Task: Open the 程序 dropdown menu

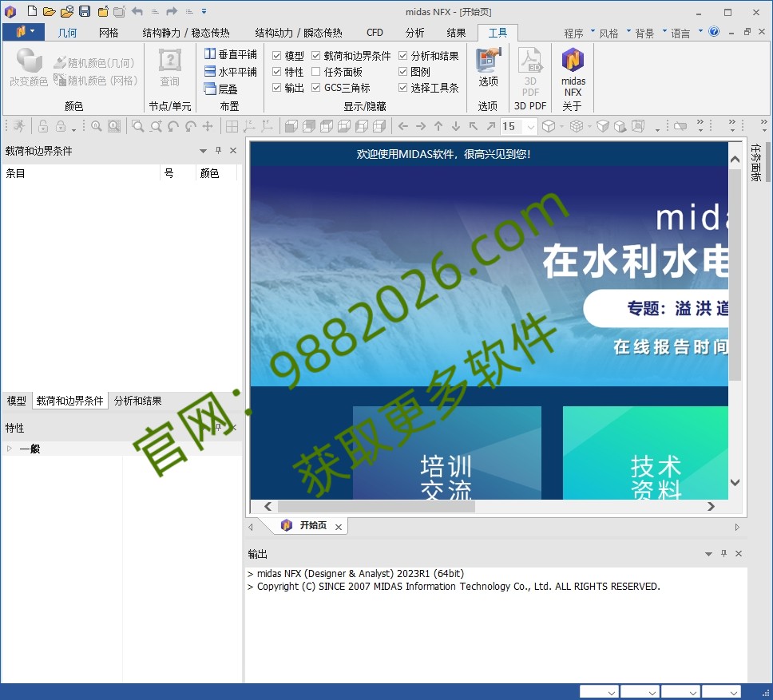Action: coord(579,33)
